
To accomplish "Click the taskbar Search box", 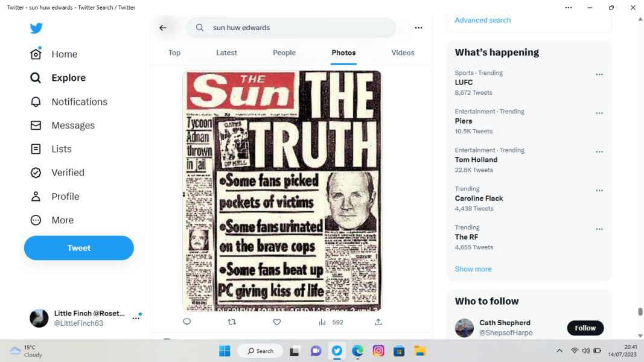I will click(x=261, y=351).
